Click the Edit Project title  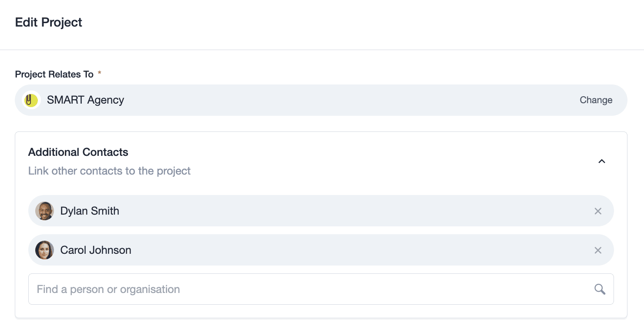49,22
